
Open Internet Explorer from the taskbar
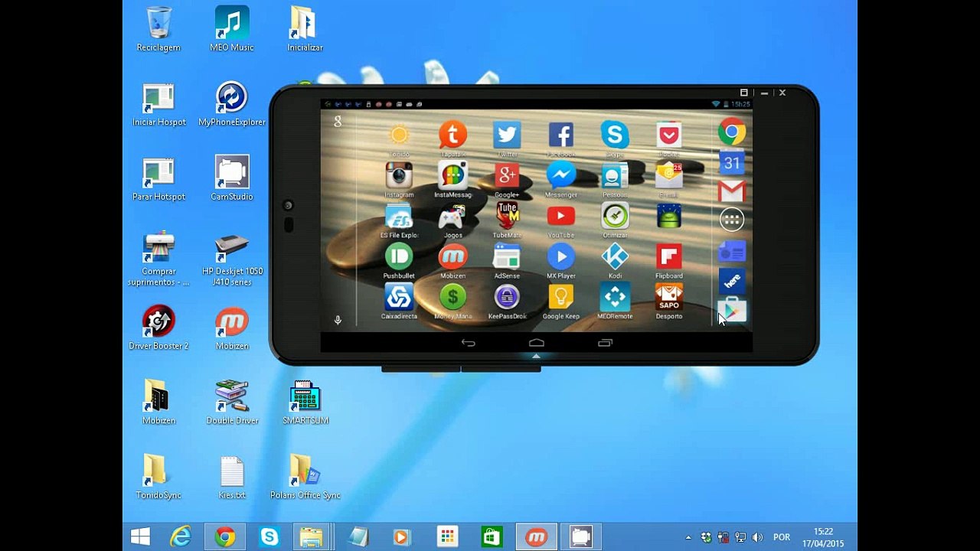[181, 537]
